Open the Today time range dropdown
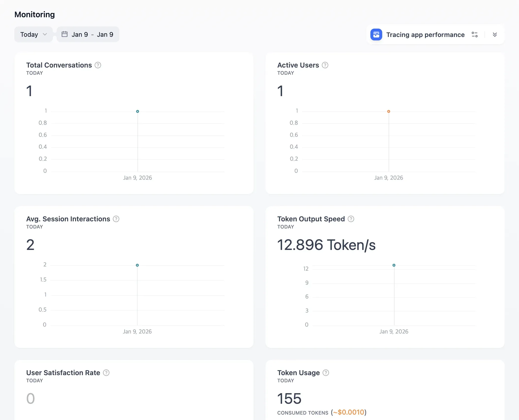Image resolution: width=519 pixels, height=420 pixels. (33, 34)
